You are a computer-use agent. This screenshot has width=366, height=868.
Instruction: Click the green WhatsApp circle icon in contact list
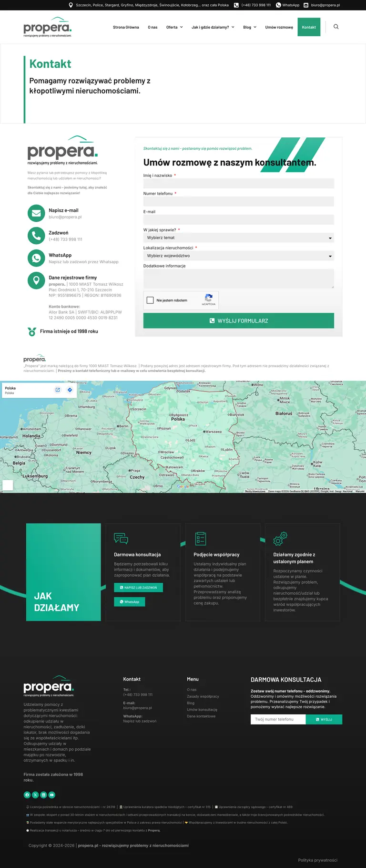[x=36, y=258]
